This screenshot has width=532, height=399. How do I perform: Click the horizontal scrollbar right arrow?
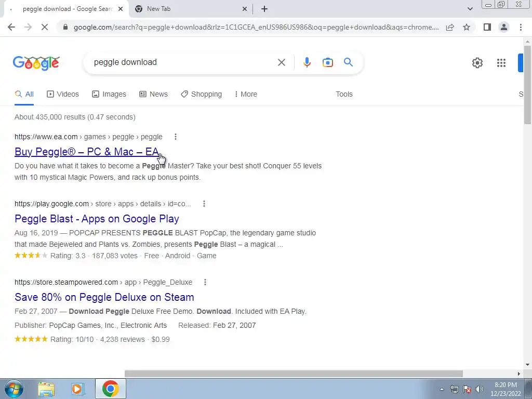click(x=519, y=374)
